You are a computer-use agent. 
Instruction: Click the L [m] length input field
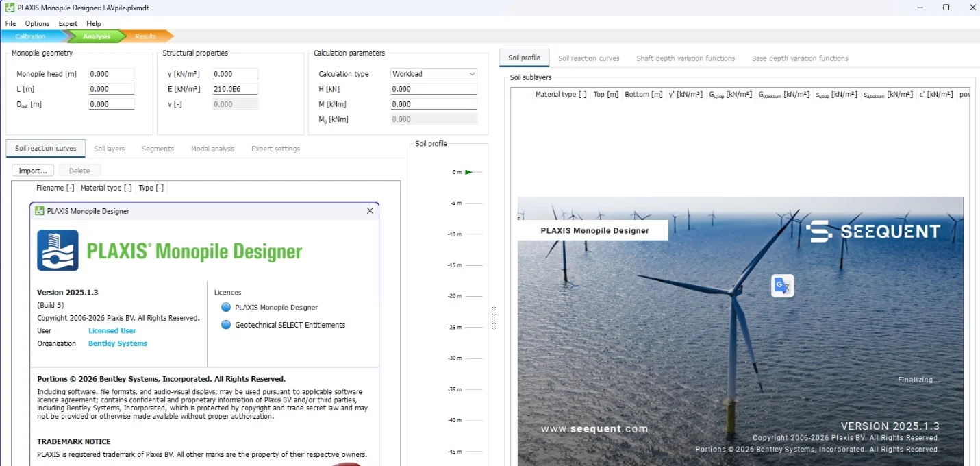(x=111, y=89)
